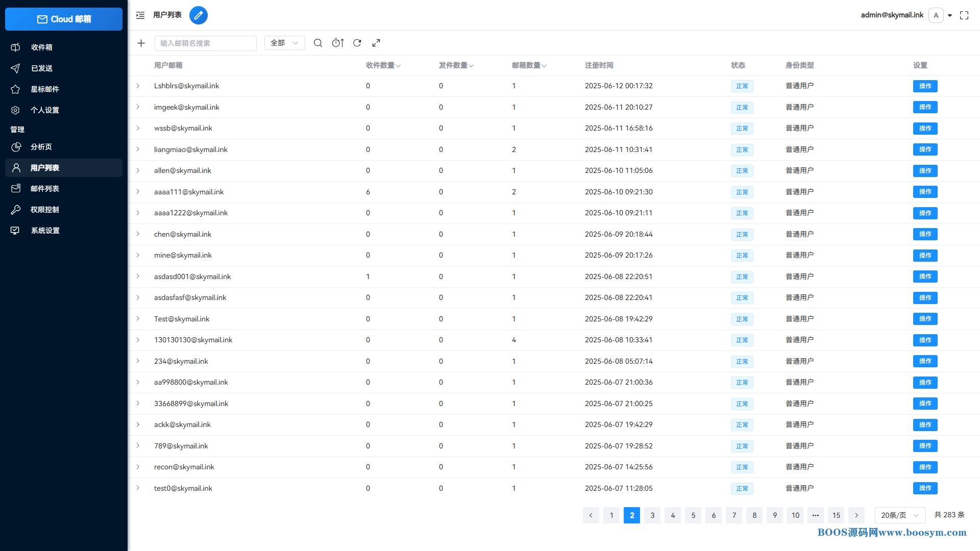
Task: Click the email name search field
Action: click(205, 43)
